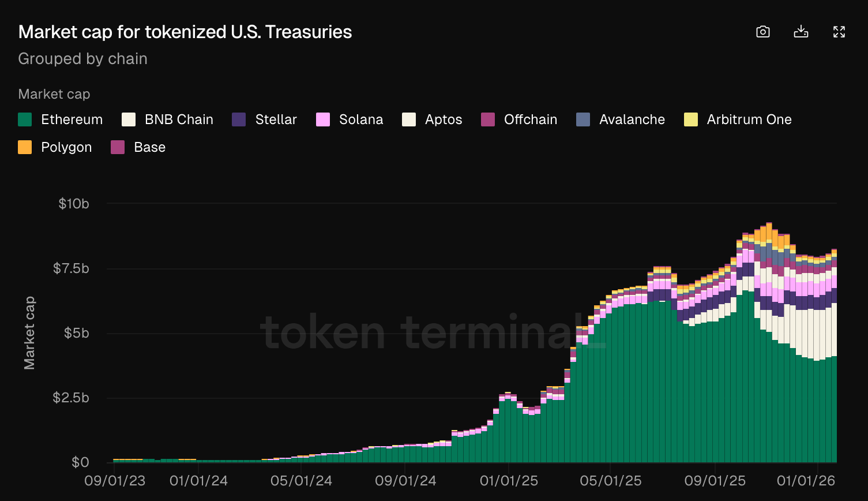Click the Grouped by chain label
Image resolution: width=868 pixels, height=501 pixels.
[x=82, y=59]
